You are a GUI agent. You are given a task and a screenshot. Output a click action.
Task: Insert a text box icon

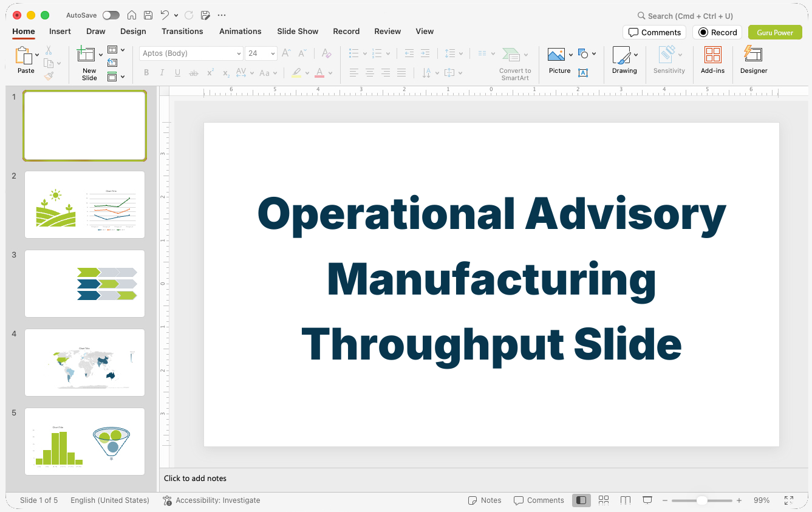[x=583, y=73]
